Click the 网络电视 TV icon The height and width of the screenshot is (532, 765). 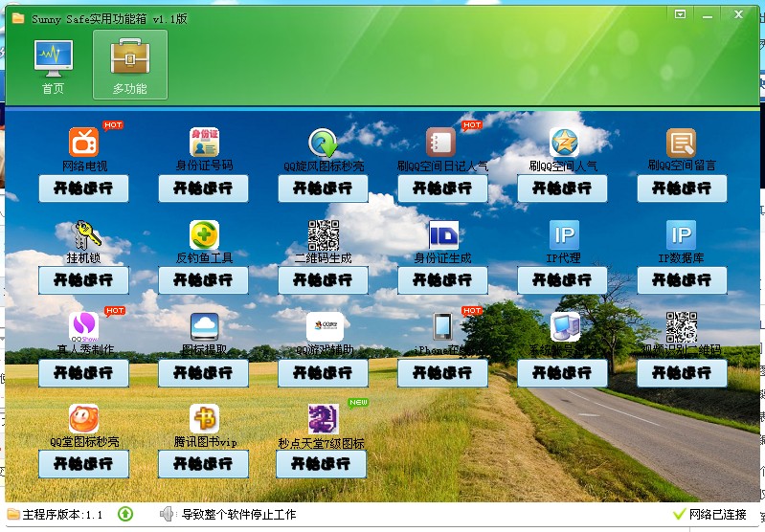(84, 142)
